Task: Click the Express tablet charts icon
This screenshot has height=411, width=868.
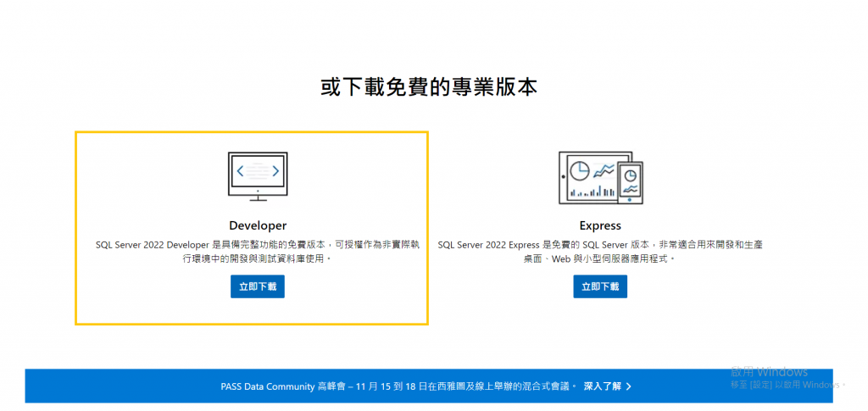Action: pyautogui.click(x=601, y=178)
